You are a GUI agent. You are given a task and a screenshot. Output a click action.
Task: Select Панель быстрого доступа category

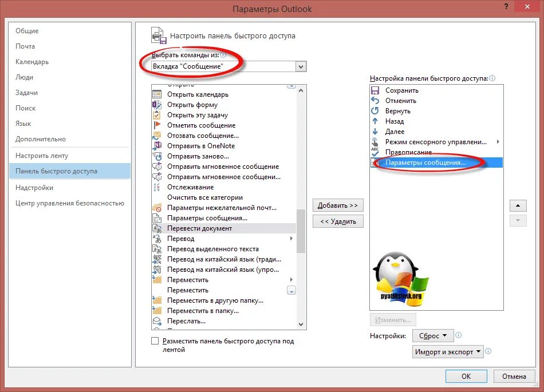(70, 171)
